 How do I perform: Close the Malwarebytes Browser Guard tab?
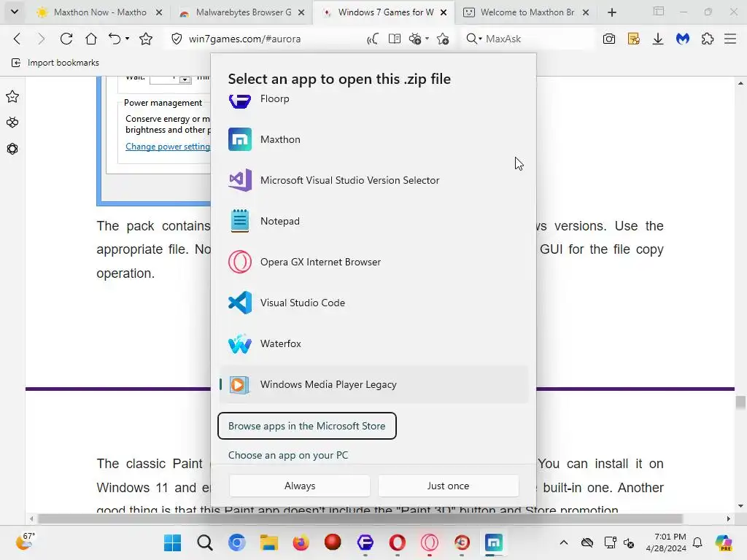(x=301, y=12)
